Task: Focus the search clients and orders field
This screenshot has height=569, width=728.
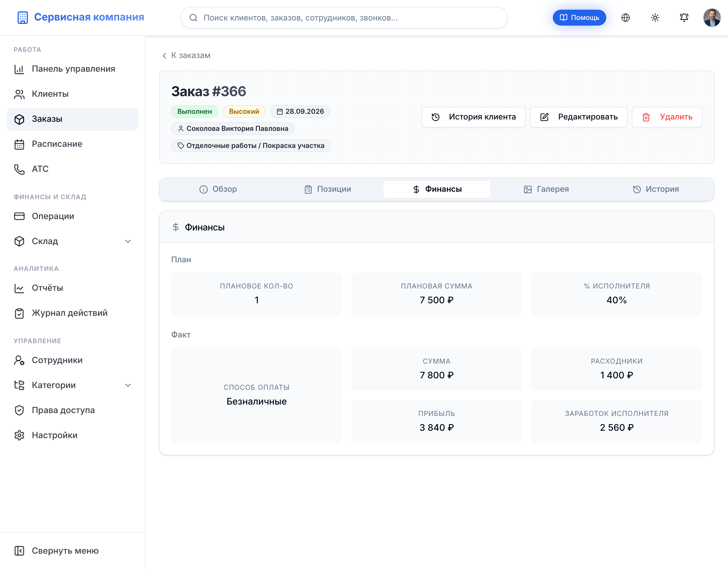Action: coord(344,18)
